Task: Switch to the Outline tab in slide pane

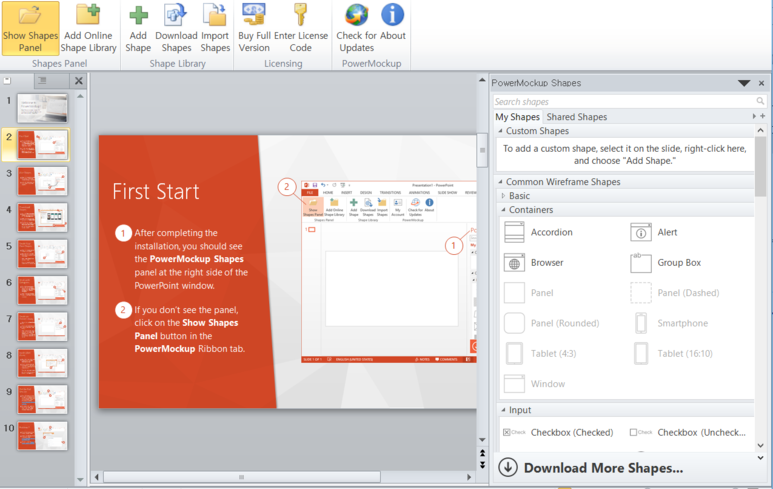Action: (42, 80)
